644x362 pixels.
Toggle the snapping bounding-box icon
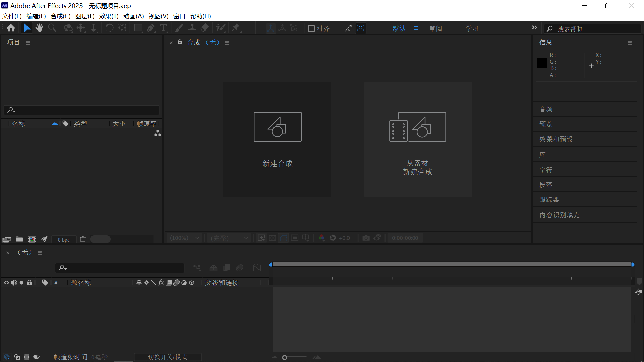(x=361, y=28)
